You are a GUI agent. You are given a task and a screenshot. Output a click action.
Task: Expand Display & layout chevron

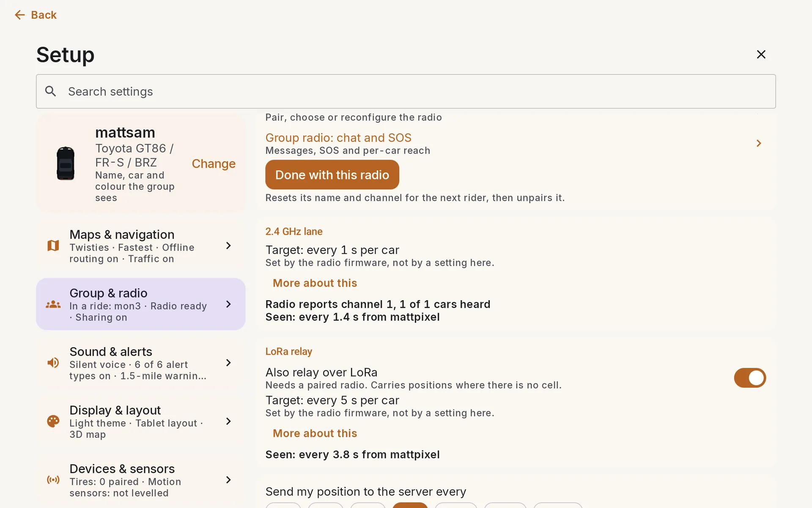coord(228,421)
